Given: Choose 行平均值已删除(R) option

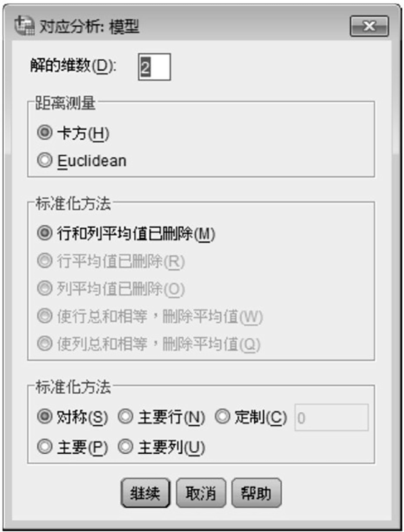Looking at the screenshot, I should click(44, 261).
